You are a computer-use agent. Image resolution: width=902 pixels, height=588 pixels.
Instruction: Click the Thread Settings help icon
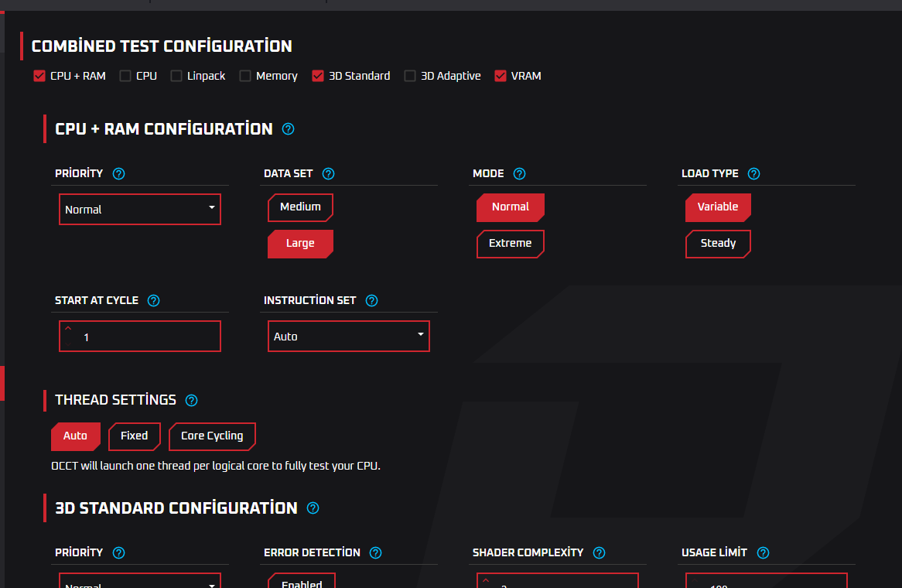192,401
